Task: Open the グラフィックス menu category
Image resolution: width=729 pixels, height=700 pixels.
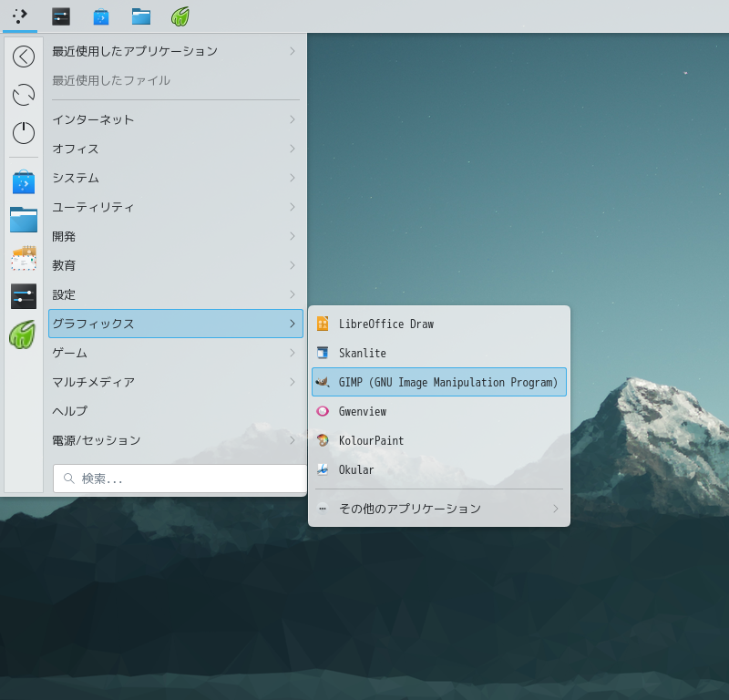Action: pyautogui.click(x=176, y=324)
